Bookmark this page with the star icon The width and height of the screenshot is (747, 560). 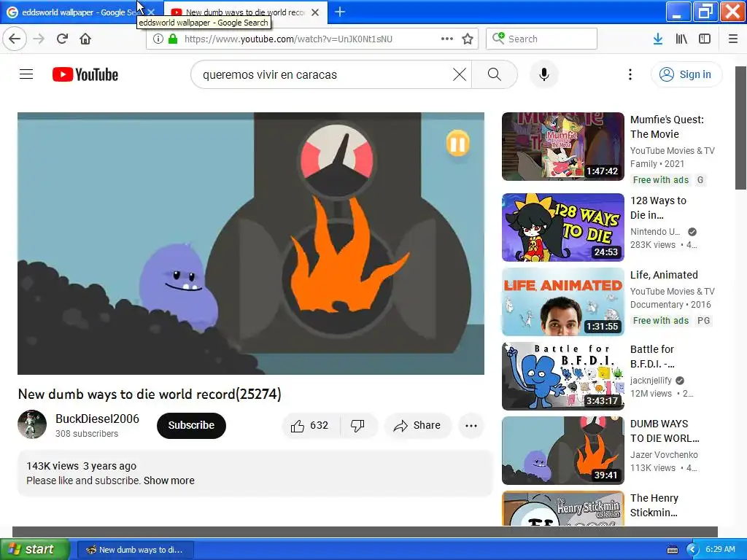(468, 39)
